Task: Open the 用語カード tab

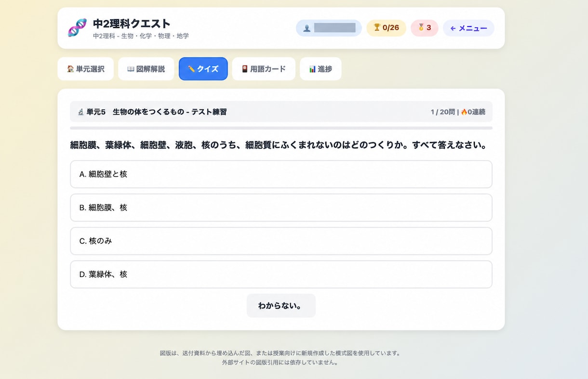Action: tap(264, 69)
